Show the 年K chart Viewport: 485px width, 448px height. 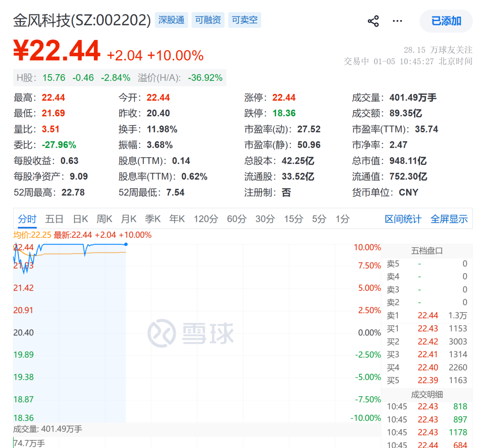coord(177,219)
